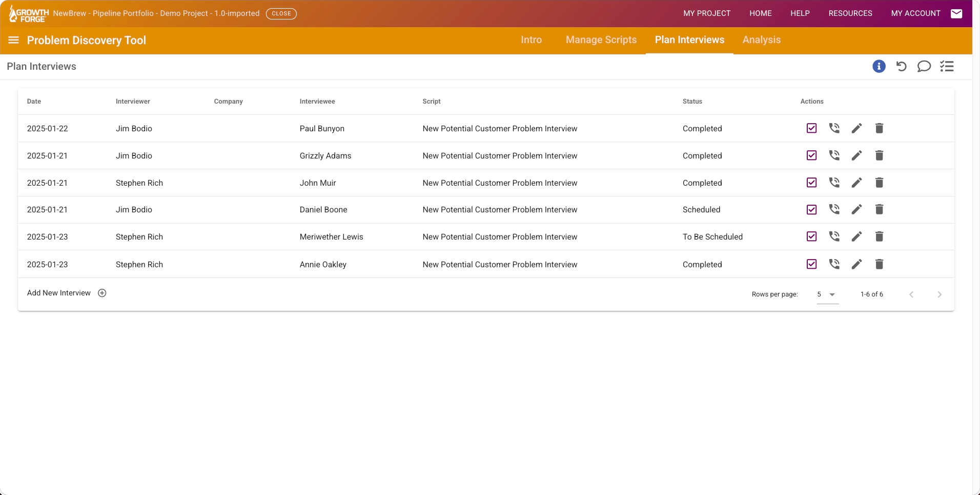Click the undo arrow icon
The width and height of the screenshot is (980, 495).
point(902,66)
